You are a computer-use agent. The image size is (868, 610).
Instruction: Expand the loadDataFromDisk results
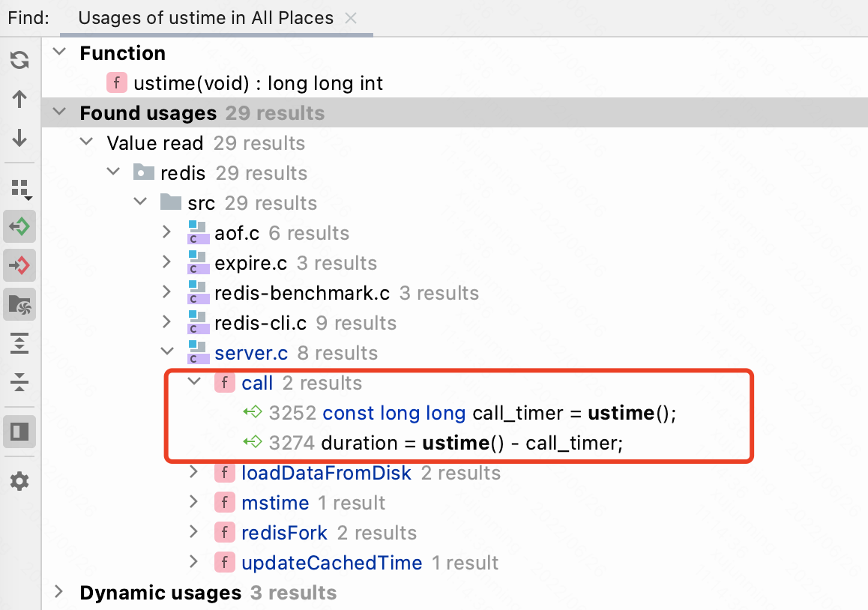tap(193, 471)
